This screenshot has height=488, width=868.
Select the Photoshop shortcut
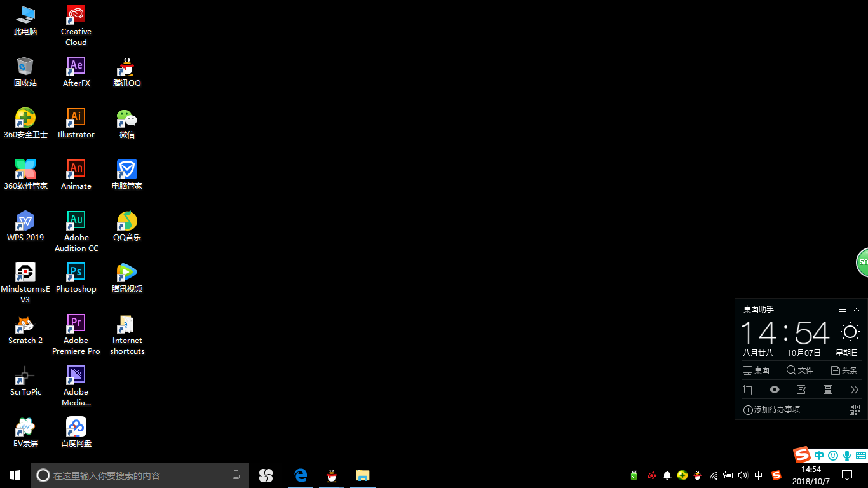pos(76,278)
